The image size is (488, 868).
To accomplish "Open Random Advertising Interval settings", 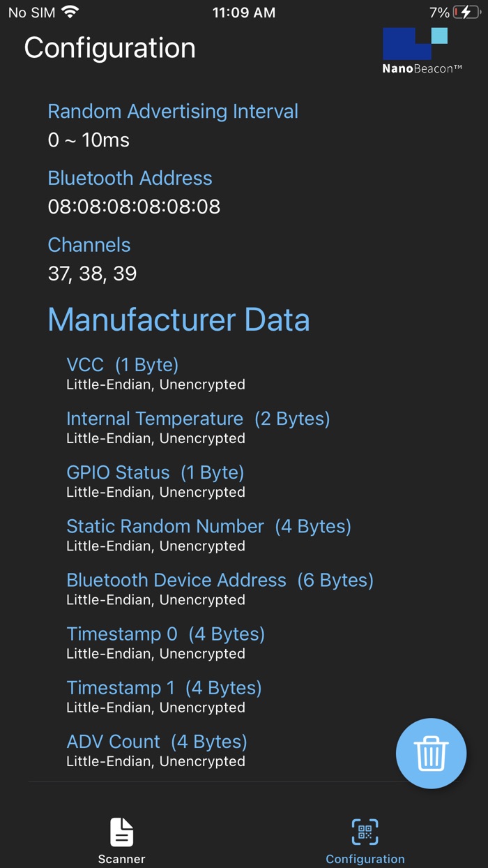I will point(173,112).
